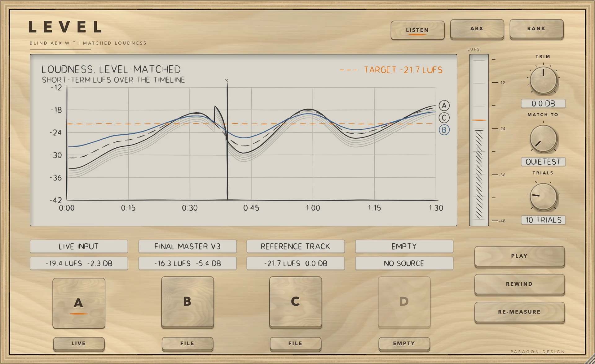This screenshot has height=364, width=595.
Task: Click the TARGET -21.7 LUFS legend
Action: (391, 70)
